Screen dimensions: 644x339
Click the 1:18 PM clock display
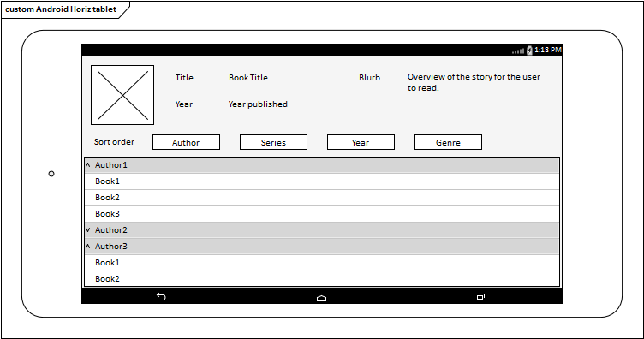pos(547,50)
